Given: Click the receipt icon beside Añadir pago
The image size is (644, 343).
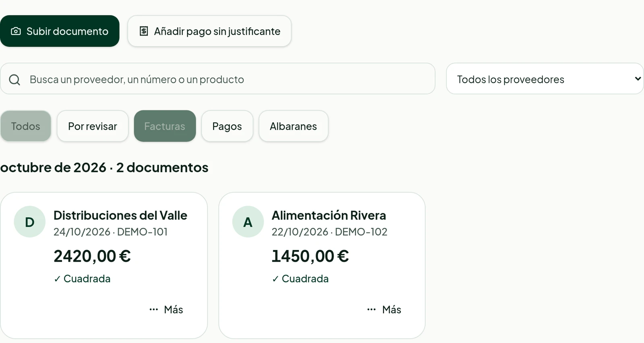Looking at the screenshot, I should coord(144,31).
